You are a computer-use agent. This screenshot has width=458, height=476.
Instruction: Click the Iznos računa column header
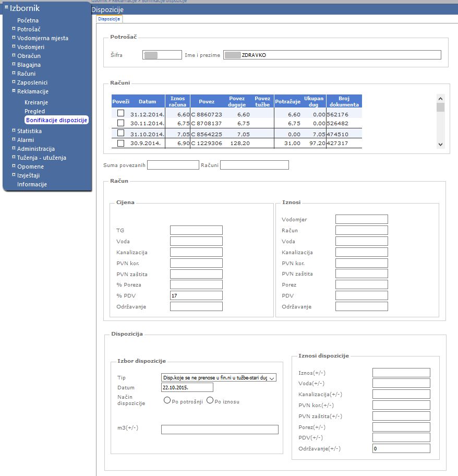coord(177,101)
